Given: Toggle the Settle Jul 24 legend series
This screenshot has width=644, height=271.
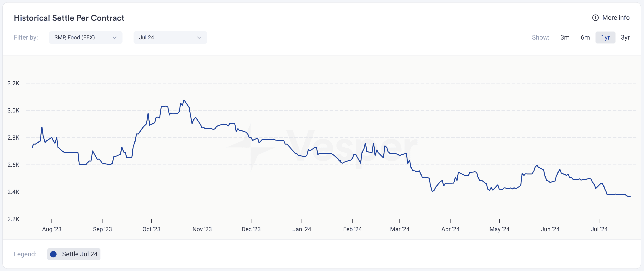Looking at the screenshot, I should [x=74, y=254].
